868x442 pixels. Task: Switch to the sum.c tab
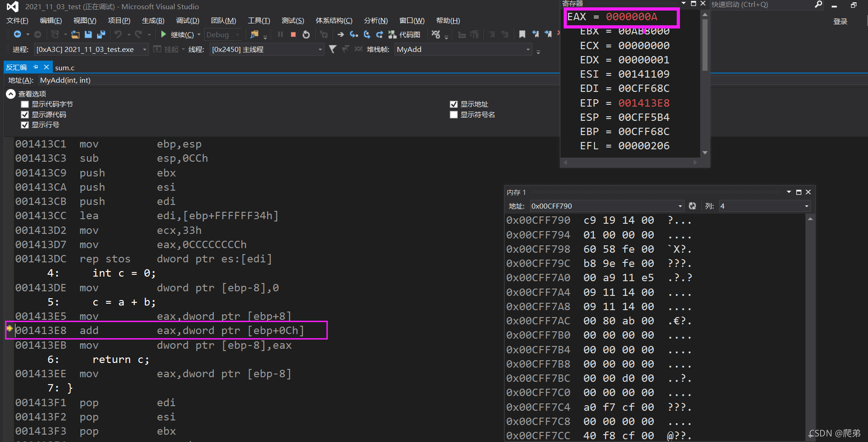point(65,68)
